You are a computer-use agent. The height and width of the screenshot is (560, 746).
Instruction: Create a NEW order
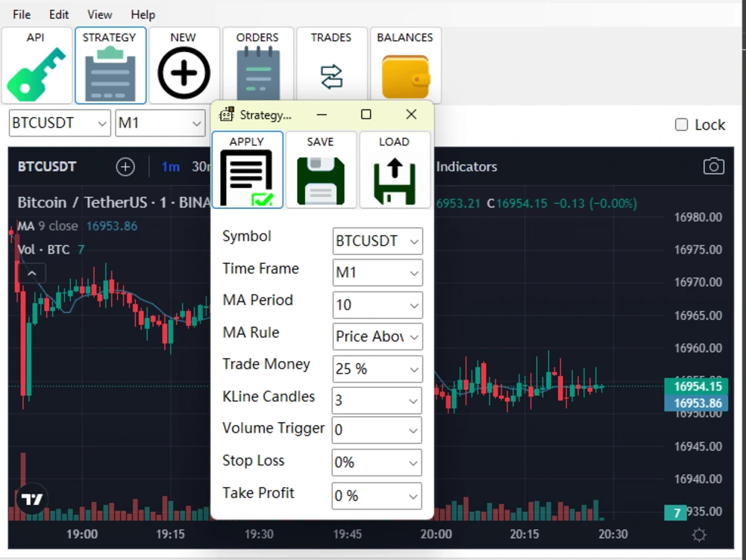click(x=184, y=66)
